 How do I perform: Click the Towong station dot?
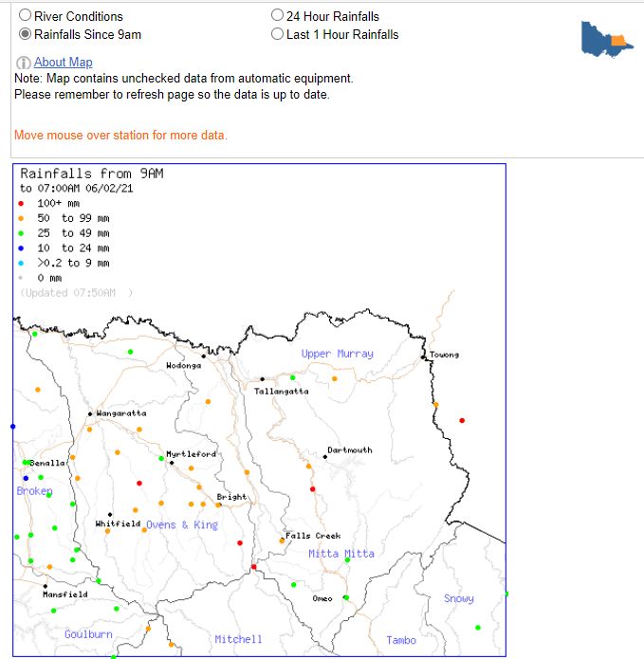click(x=423, y=357)
